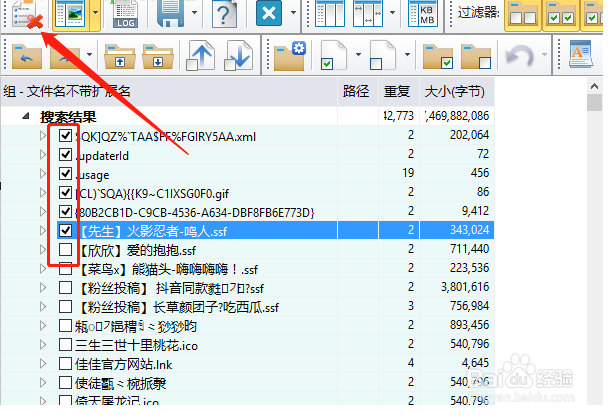Open dropdown arrow beside forward folder icon
This screenshot has height=419, width=608.
point(90,55)
